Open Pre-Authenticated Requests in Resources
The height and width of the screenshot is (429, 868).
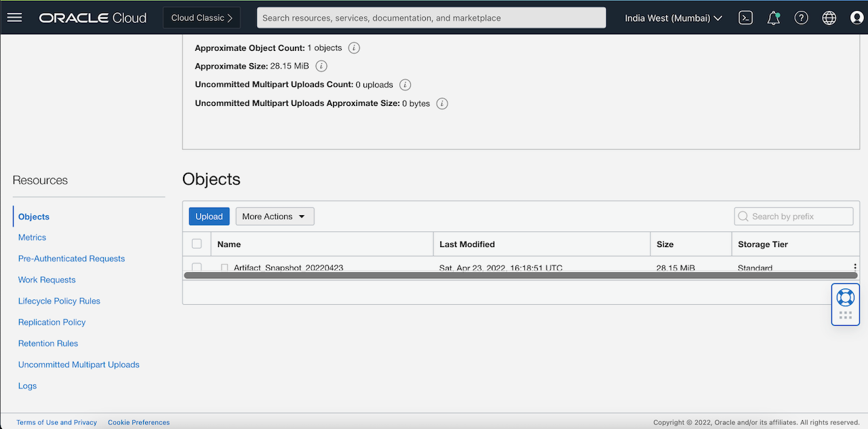[71, 259]
